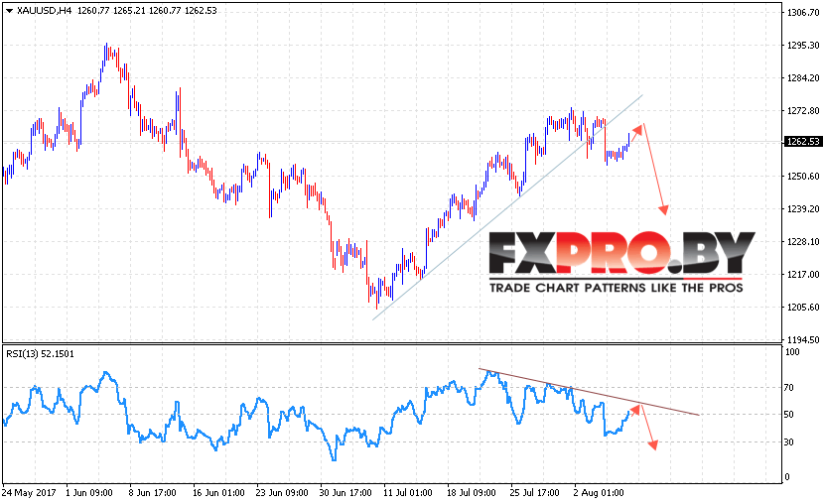The width and height of the screenshot is (824, 504).
Task: Click the 1284.20 price axis label
Action: pyautogui.click(x=803, y=78)
